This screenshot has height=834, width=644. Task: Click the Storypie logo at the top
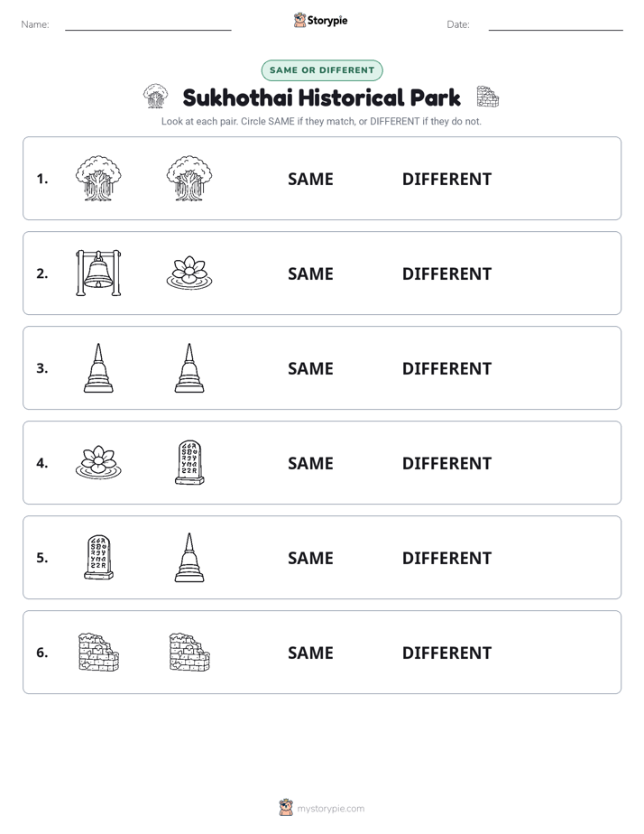coord(321,21)
